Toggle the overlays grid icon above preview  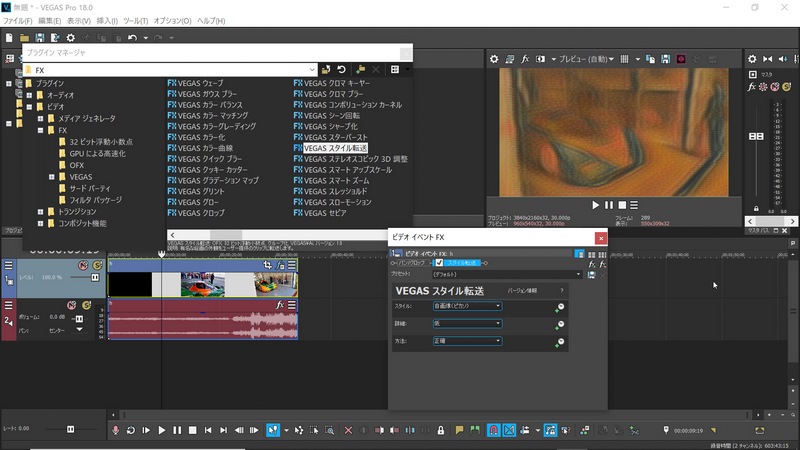(624, 59)
